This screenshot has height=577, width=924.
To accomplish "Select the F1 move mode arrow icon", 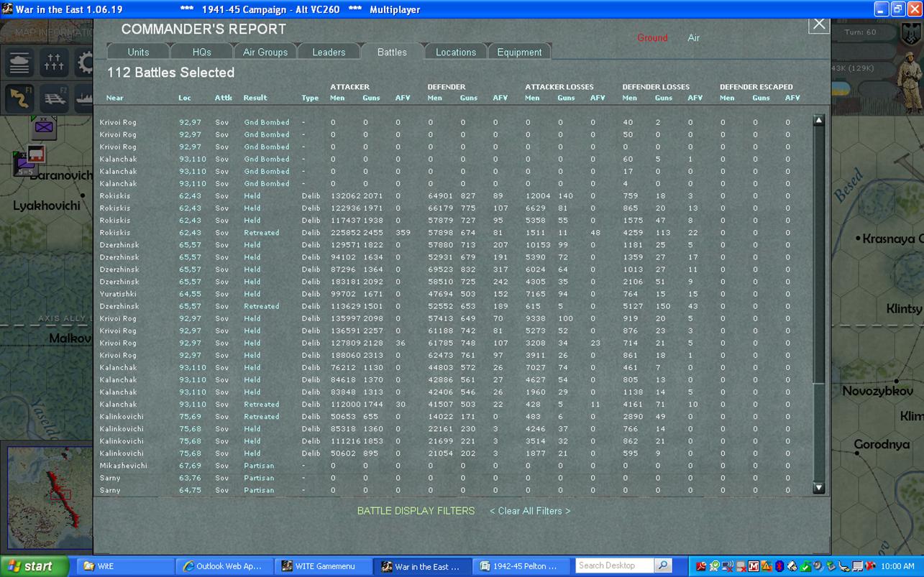I will click(x=20, y=98).
